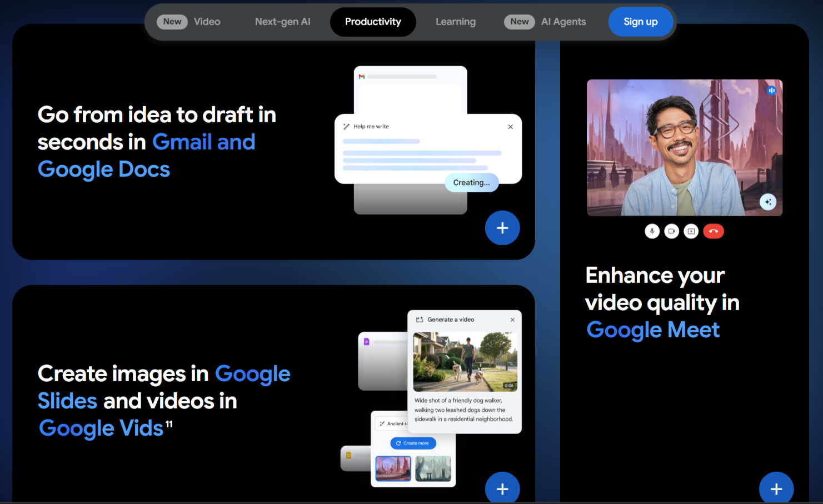Screen dimensions: 823x504
Task: Click the "Google Meet" blue heading text
Action: pos(653,330)
